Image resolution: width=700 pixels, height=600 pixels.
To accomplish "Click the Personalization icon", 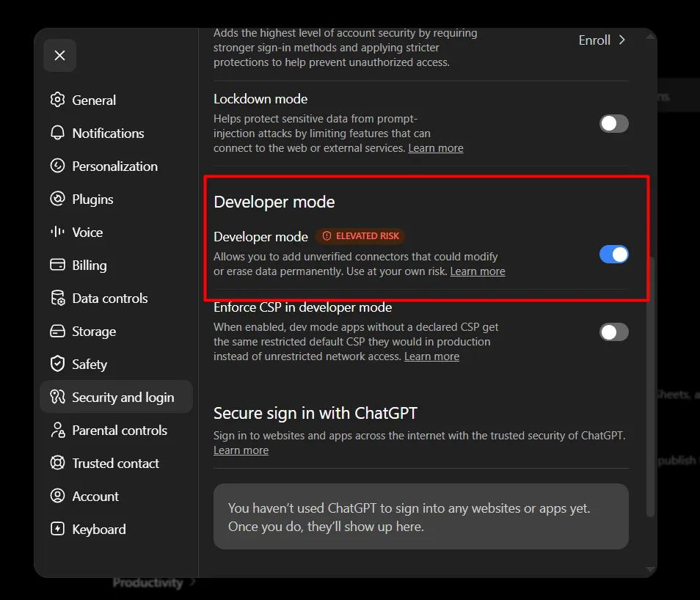I will pos(57,166).
